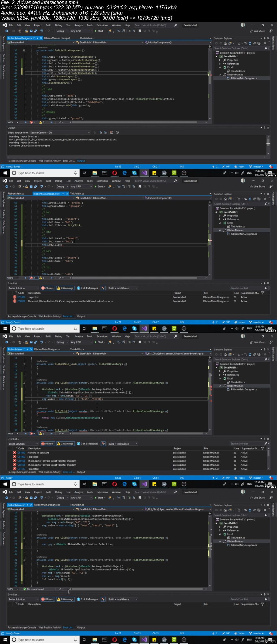Image resolution: width=277 pixels, height=644 pixels.
Task: Click Task View icon on the 12:58 AM taskbar
Action: click(84, 640)
